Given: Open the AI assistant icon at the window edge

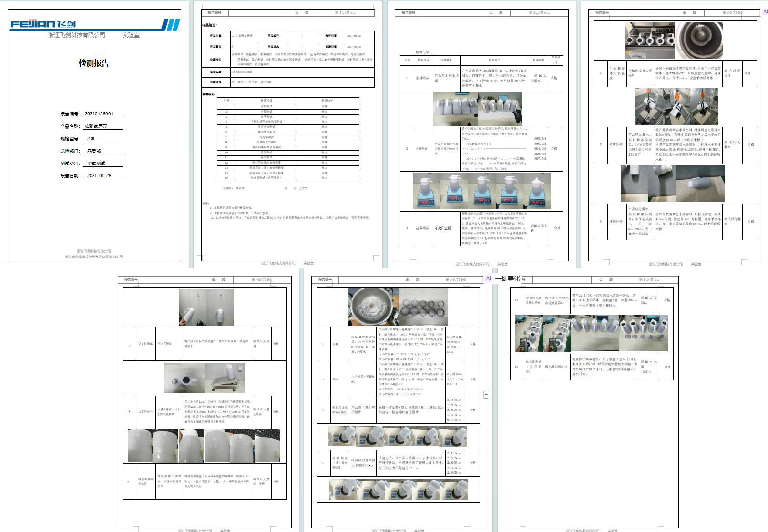Looking at the screenshot, I should click(x=764, y=11).
